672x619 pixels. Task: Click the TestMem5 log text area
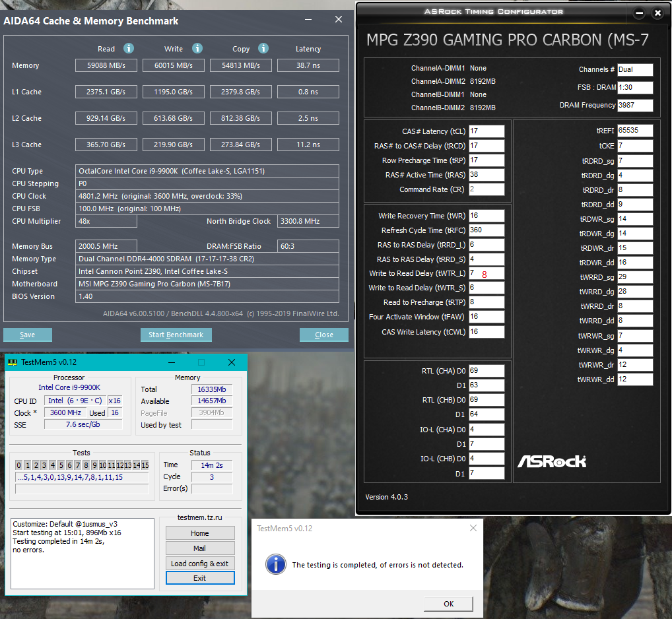pos(83,554)
